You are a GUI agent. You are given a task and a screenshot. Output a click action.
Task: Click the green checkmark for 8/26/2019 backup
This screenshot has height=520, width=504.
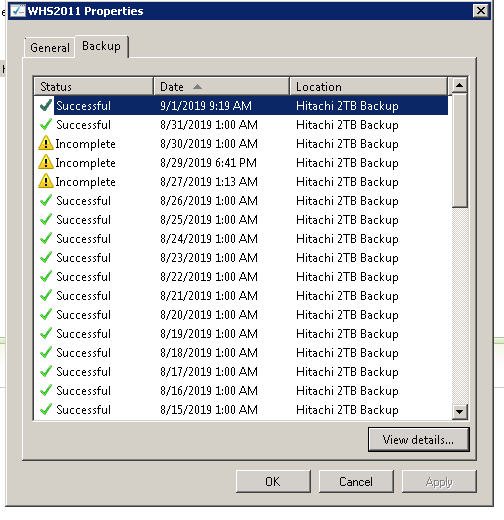46,201
